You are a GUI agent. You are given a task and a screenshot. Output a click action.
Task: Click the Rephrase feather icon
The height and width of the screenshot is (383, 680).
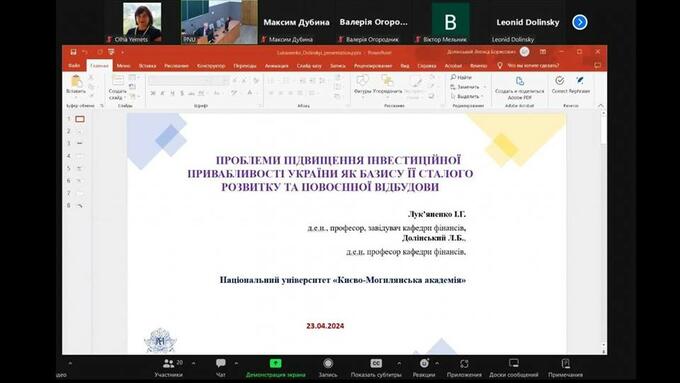[x=579, y=81]
